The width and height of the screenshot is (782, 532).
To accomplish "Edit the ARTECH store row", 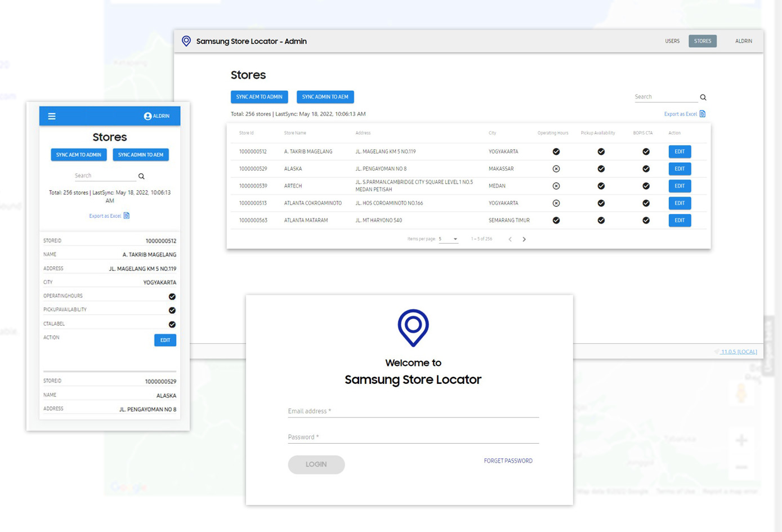I will click(680, 186).
